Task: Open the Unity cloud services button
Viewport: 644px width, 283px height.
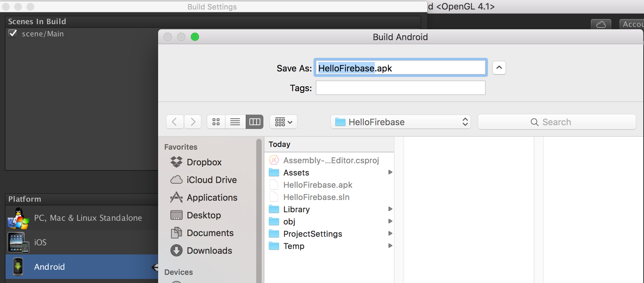Action: click(x=601, y=24)
